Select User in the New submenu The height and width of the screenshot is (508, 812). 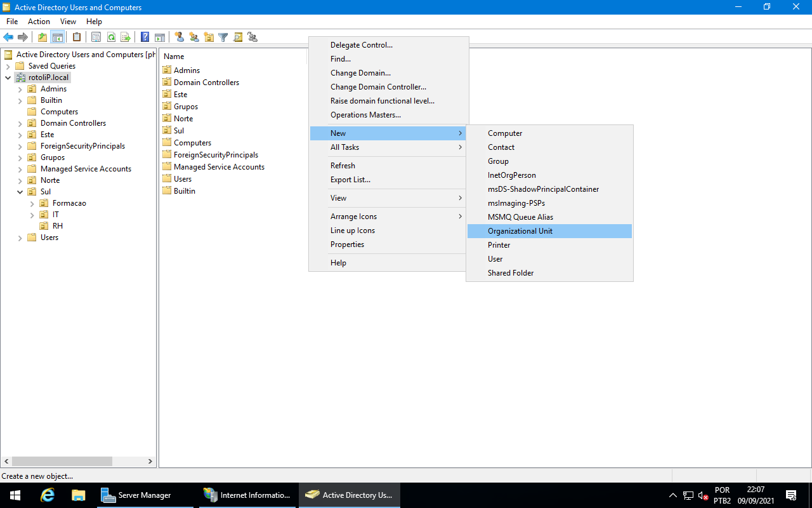pos(495,259)
